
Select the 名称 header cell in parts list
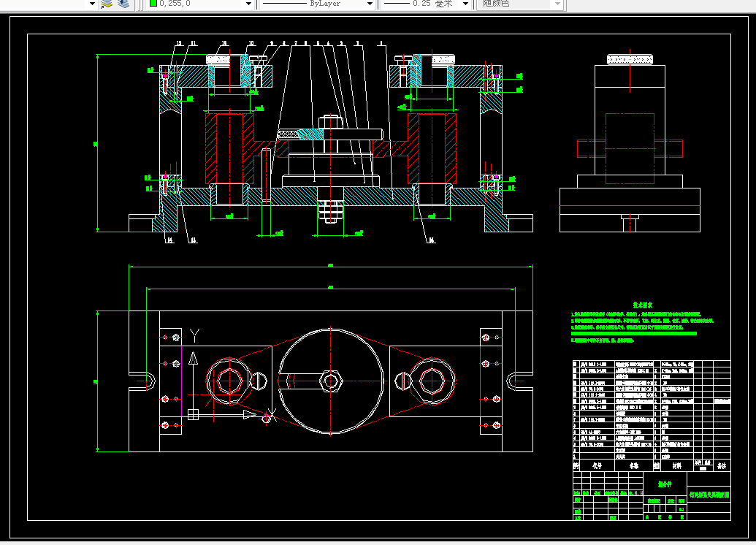point(633,465)
